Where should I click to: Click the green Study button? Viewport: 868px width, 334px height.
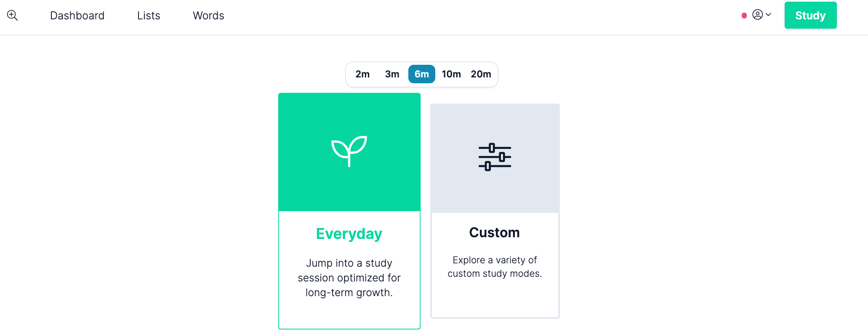coord(810,15)
